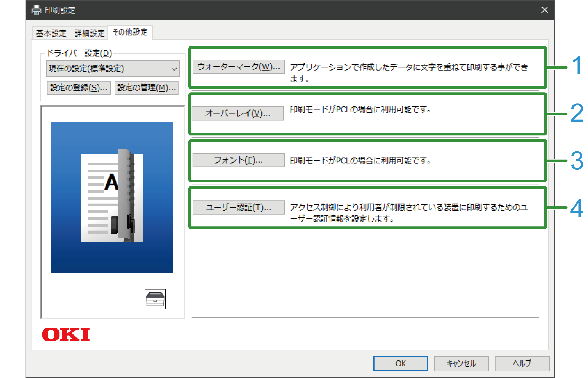Switch to the 基本設定 tab

click(51, 33)
